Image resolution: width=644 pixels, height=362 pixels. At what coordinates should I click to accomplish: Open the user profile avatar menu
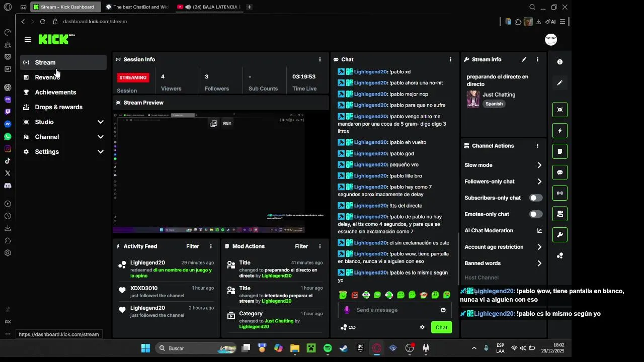(x=551, y=40)
